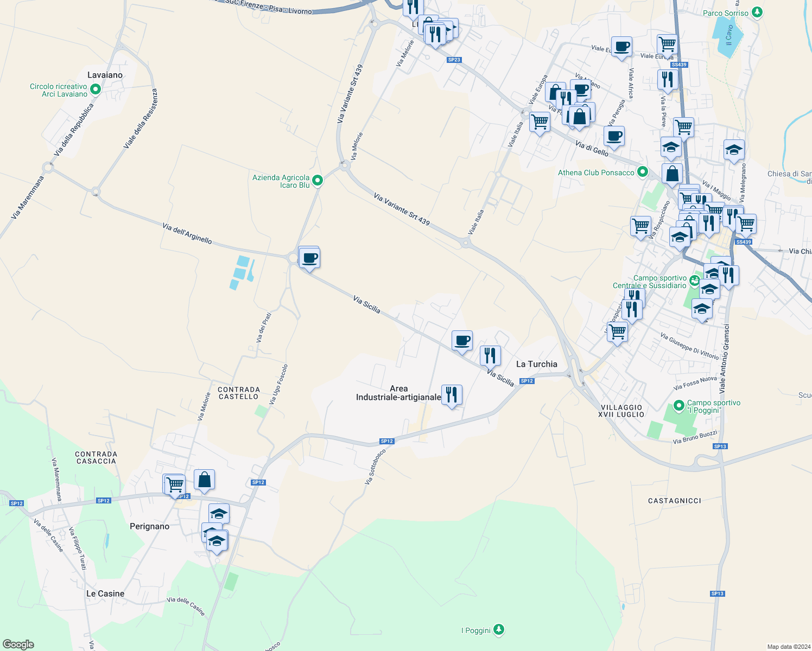This screenshot has height=651, width=812.
Task: Select the green marker for Athena Club Ponsacco
Action: pos(643,172)
